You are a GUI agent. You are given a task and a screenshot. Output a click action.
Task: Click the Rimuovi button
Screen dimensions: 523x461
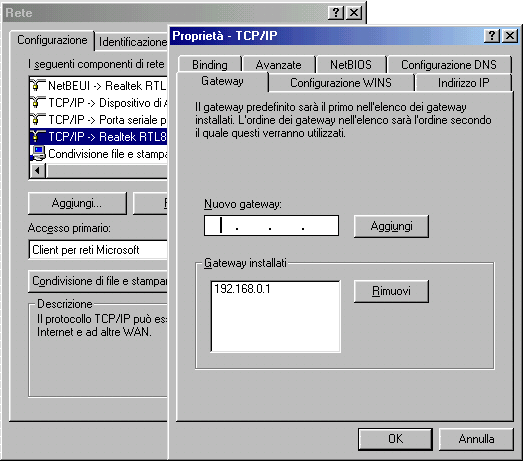coord(391,291)
